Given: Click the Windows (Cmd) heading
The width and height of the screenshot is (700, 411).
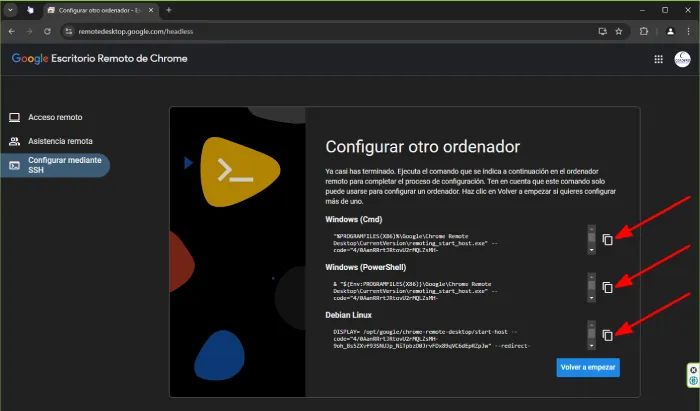Looking at the screenshot, I should tap(354, 220).
